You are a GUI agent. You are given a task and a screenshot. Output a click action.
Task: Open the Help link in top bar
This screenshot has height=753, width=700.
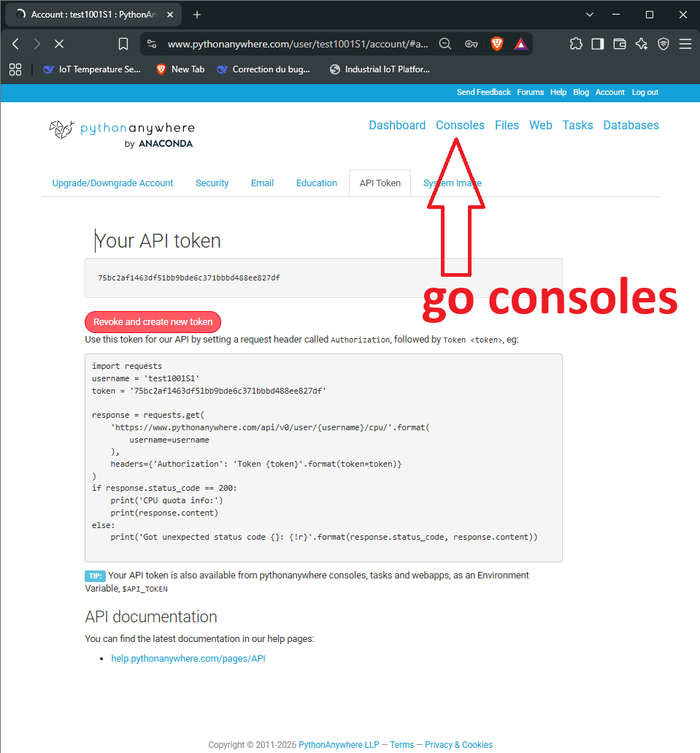click(558, 92)
